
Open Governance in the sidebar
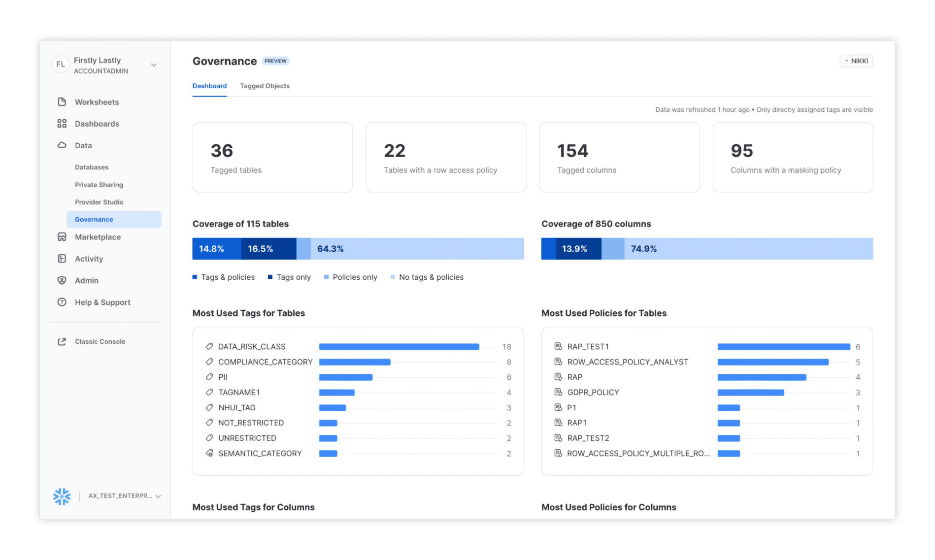[x=94, y=220]
